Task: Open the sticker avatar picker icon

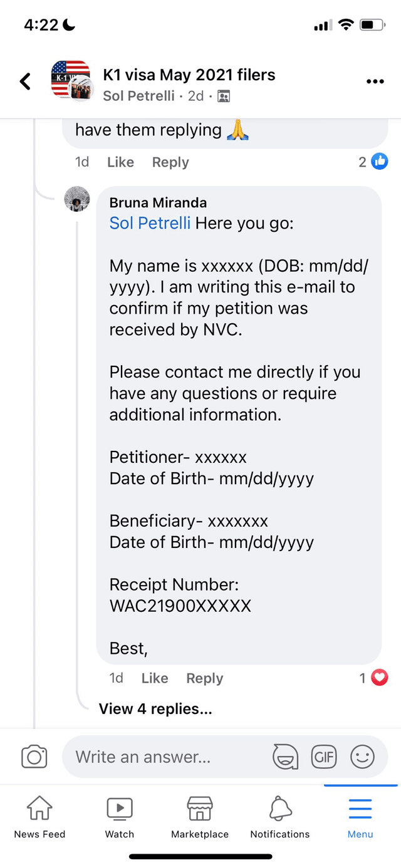Action: tap(285, 757)
